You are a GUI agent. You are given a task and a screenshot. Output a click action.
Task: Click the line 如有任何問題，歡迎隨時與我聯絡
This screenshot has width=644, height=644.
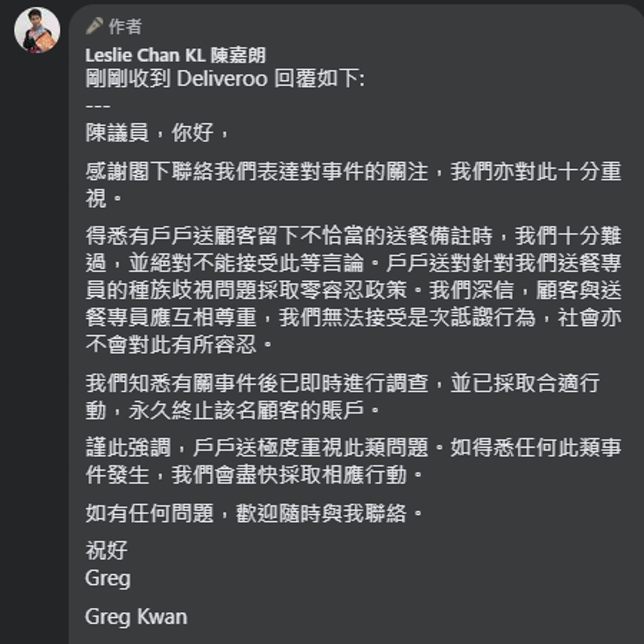point(254,513)
